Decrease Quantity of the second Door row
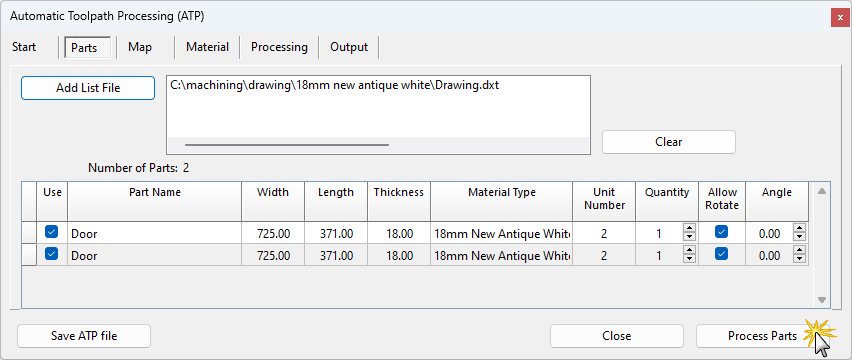This screenshot has height=360, width=852. pyautogui.click(x=690, y=259)
